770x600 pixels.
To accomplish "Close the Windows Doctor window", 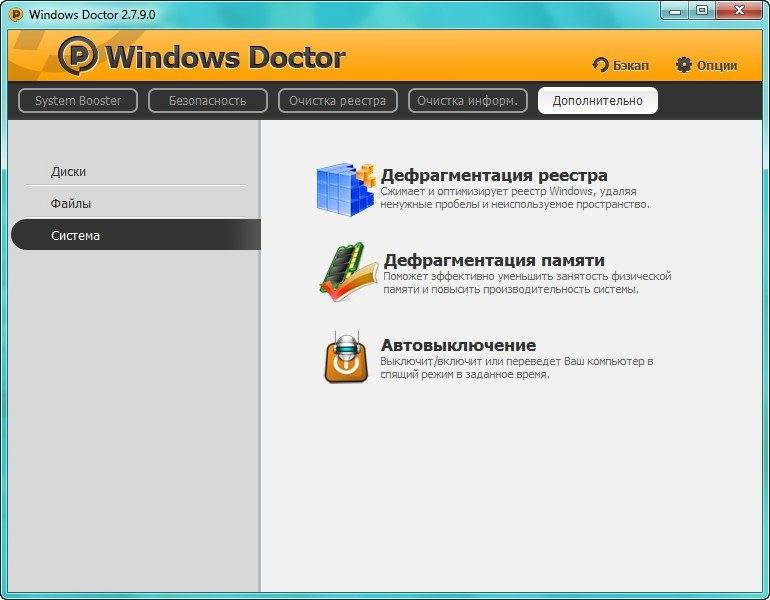I will click(x=739, y=10).
